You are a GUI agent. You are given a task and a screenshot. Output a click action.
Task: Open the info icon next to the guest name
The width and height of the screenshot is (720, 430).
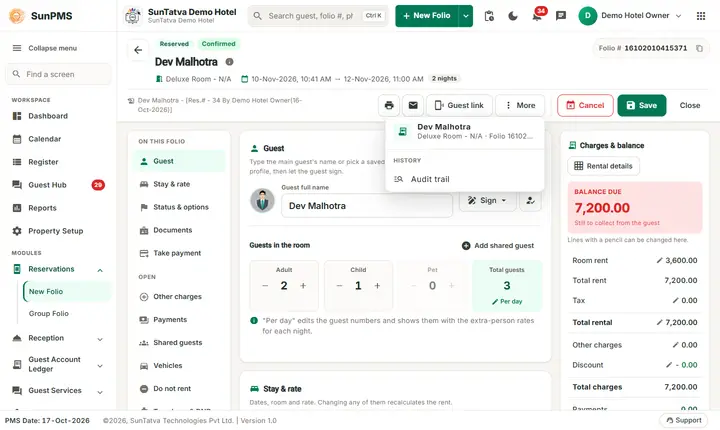coord(229,62)
